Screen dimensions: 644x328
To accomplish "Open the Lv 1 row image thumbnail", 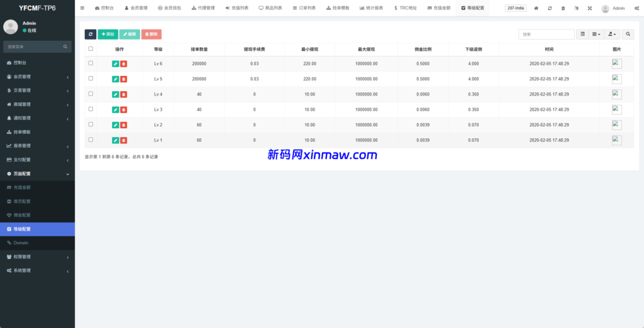I will pyautogui.click(x=616, y=140).
